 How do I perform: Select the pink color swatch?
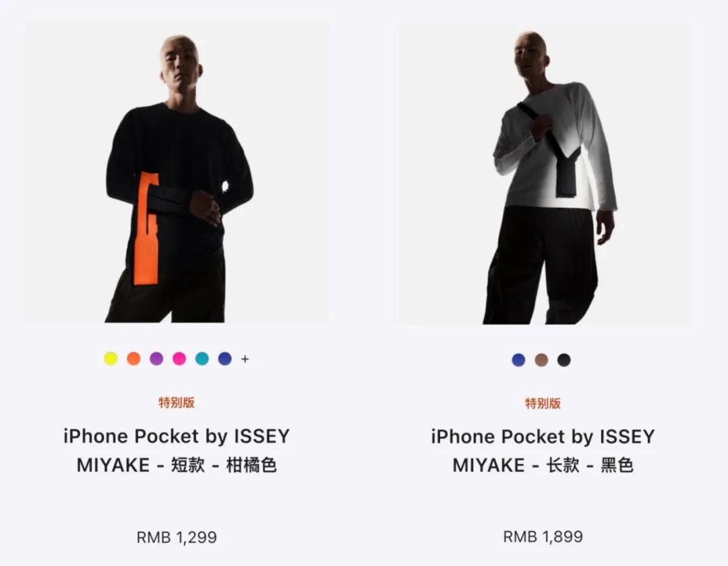pyautogui.click(x=179, y=359)
